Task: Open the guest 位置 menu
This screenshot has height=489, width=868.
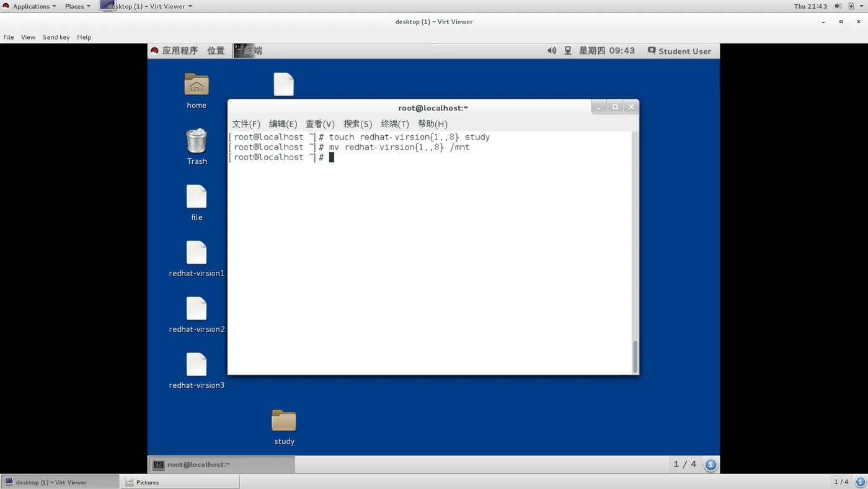Action: tap(216, 51)
